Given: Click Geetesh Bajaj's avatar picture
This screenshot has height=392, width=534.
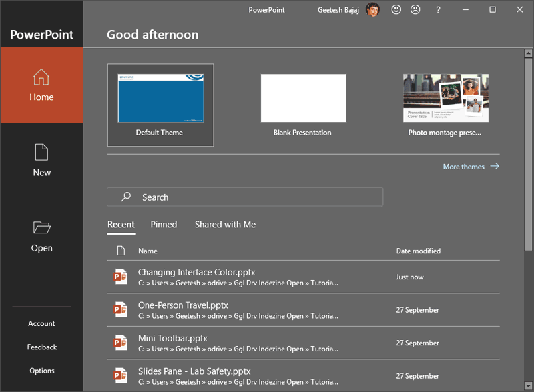Looking at the screenshot, I should [x=372, y=10].
